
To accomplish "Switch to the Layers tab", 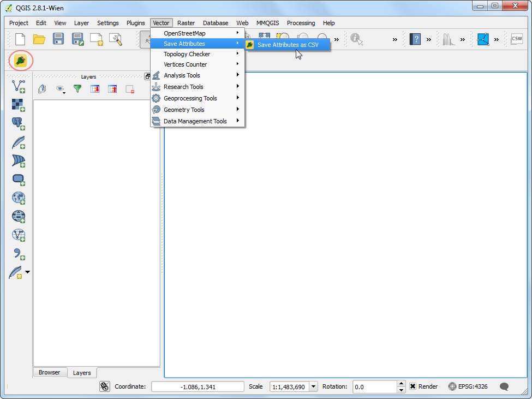I will pyautogui.click(x=82, y=373).
